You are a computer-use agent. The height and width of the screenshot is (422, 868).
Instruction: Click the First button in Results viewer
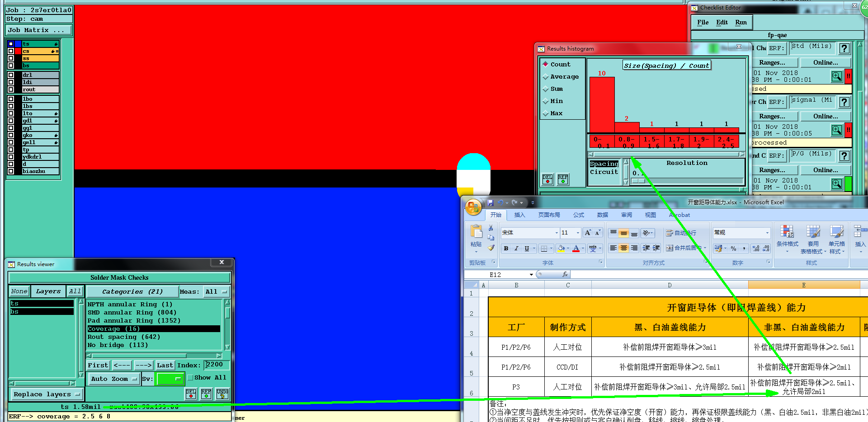pyautogui.click(x=98, y=365)
